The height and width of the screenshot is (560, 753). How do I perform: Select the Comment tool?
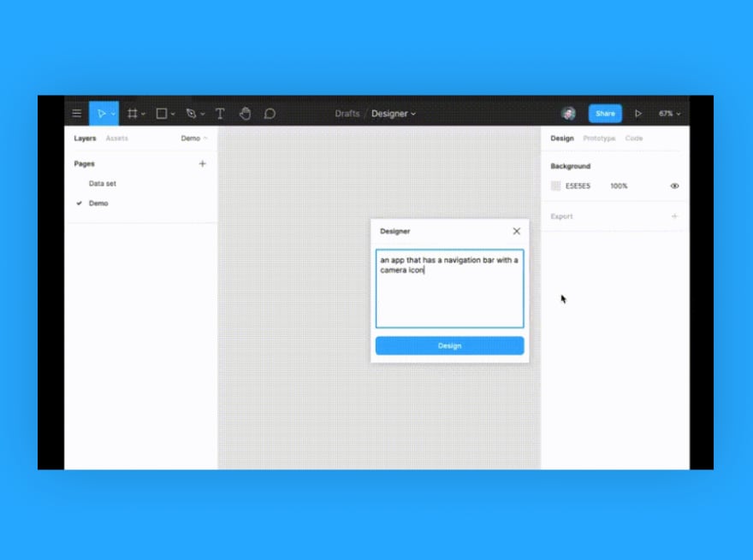tap(270, 113)
